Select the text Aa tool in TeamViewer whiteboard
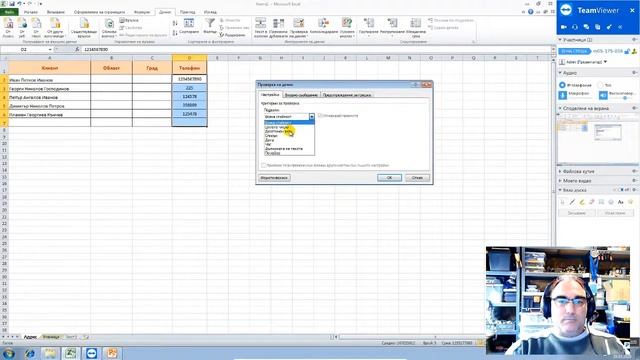The image size is (640, 360). pyautogui.click(x=621, y=202)
